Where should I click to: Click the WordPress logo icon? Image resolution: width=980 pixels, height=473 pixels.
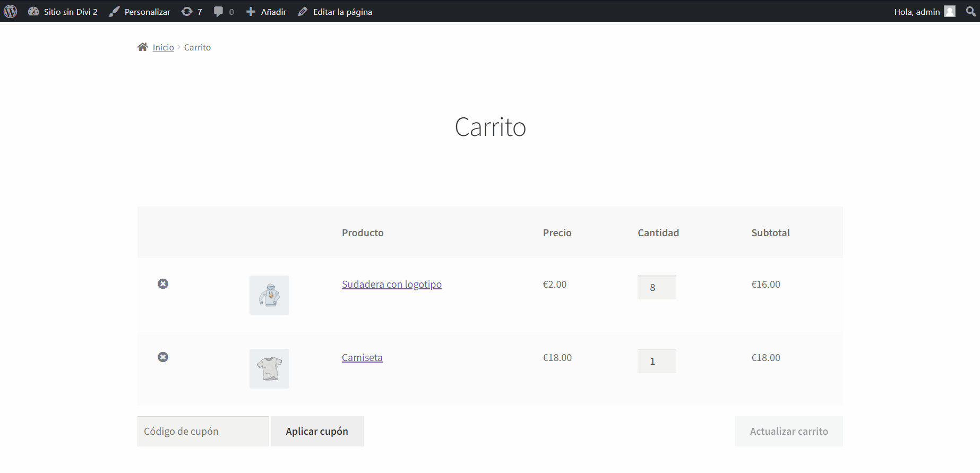point(11,11)
